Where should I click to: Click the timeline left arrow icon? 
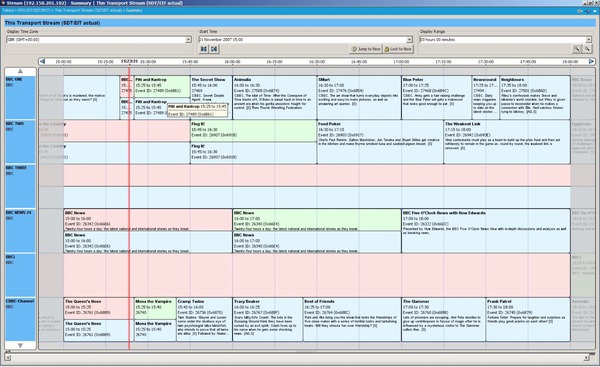[x=42, y=61]
